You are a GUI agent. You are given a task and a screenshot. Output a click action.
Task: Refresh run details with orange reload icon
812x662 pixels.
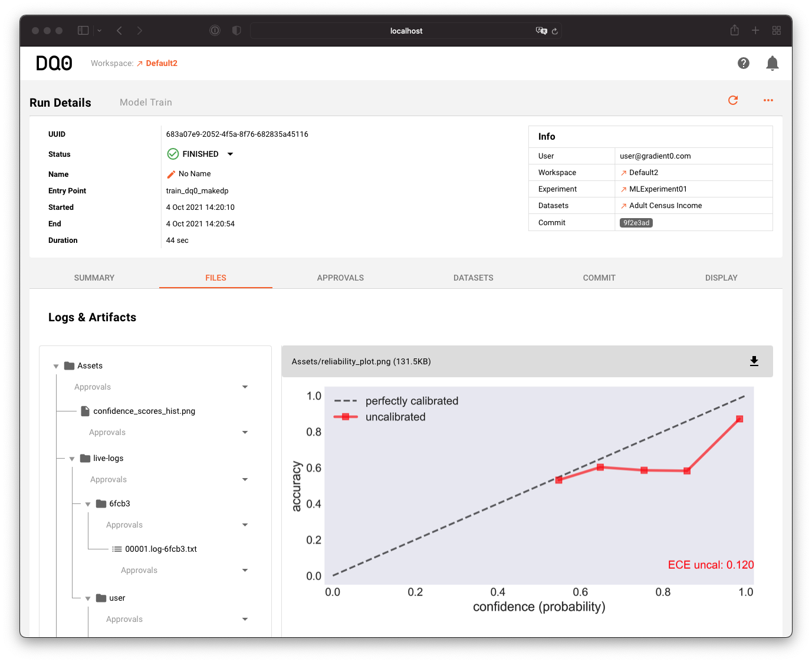tap(733, 100)
